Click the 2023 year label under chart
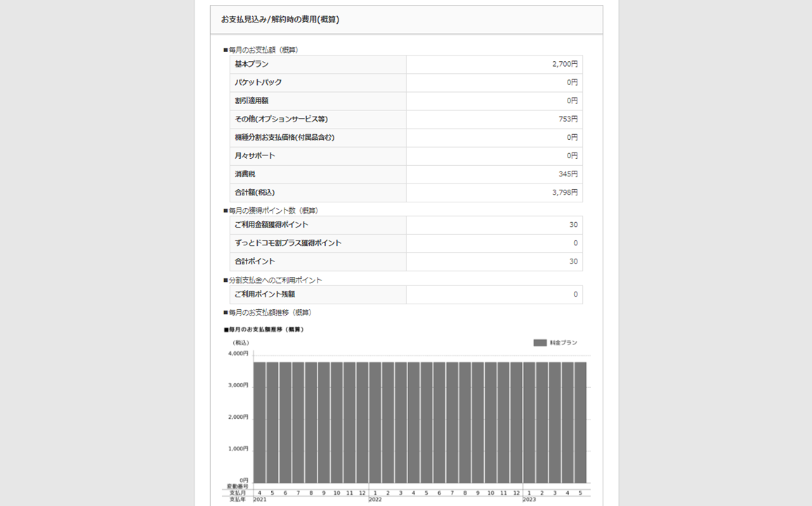Viewport: 812px width, 506px height. click(x=529, y=499)
